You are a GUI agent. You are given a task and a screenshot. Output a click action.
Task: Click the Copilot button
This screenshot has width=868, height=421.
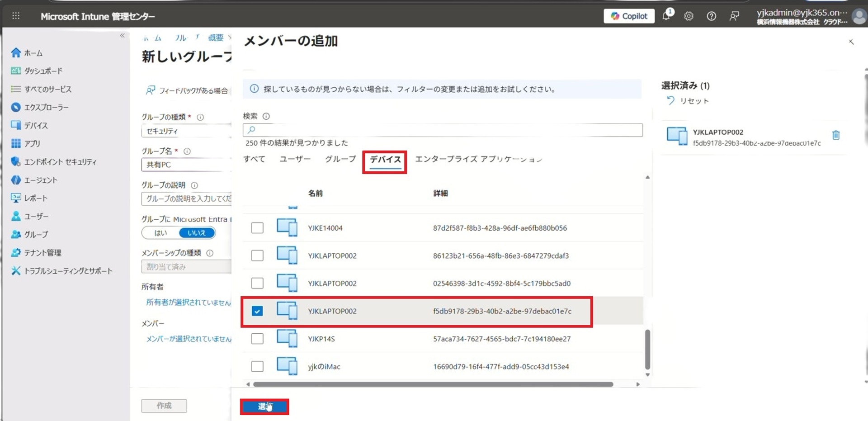(629, 16)
